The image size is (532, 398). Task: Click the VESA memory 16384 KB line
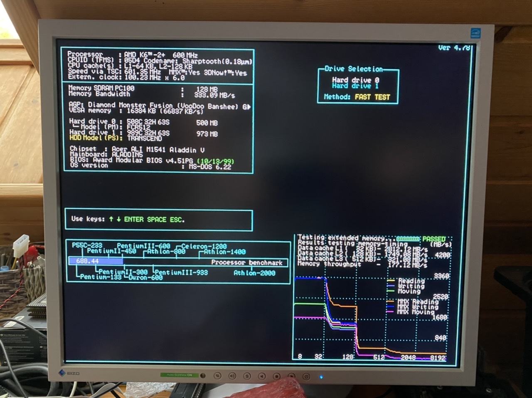tap(136, 111)
